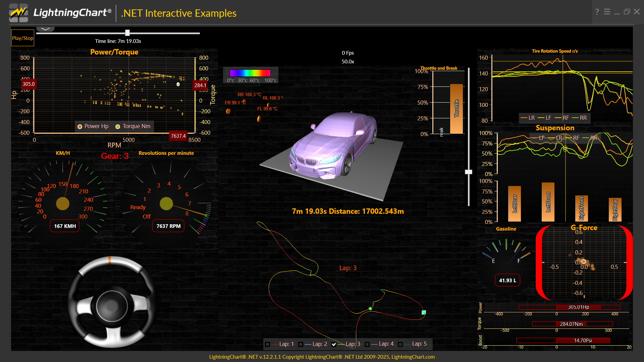Click the steering wheel graphic
644x362 pixels.
[x=112, y=302]
